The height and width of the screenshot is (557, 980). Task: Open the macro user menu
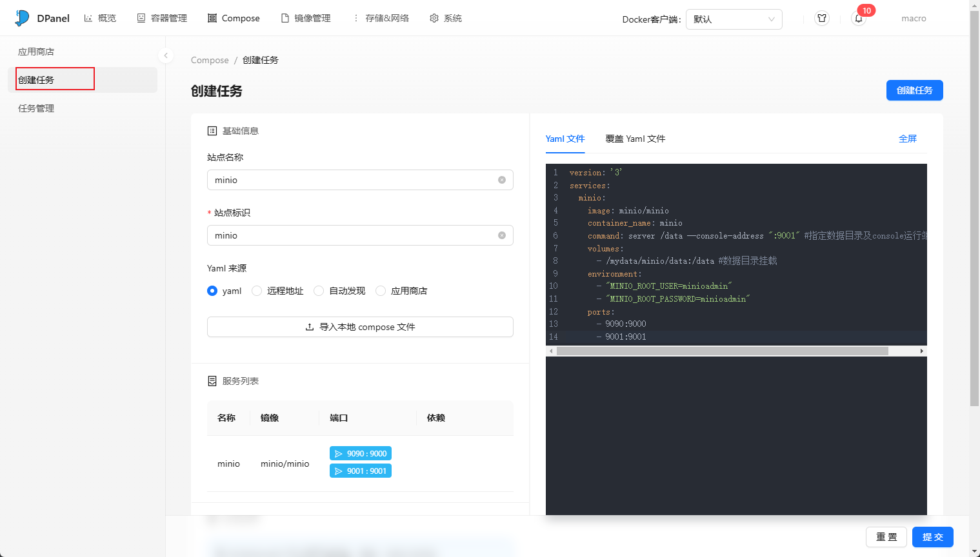pyautogui.click(x=914, y=19)
